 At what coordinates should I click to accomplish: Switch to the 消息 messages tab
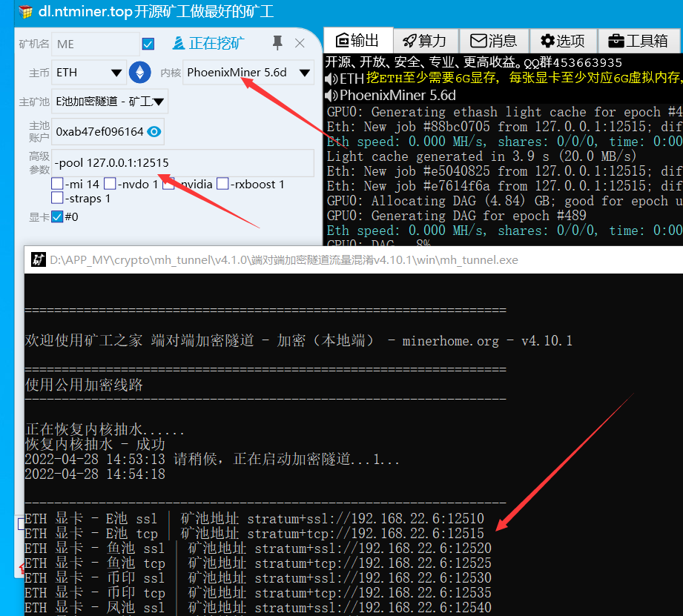pos(494,41)
